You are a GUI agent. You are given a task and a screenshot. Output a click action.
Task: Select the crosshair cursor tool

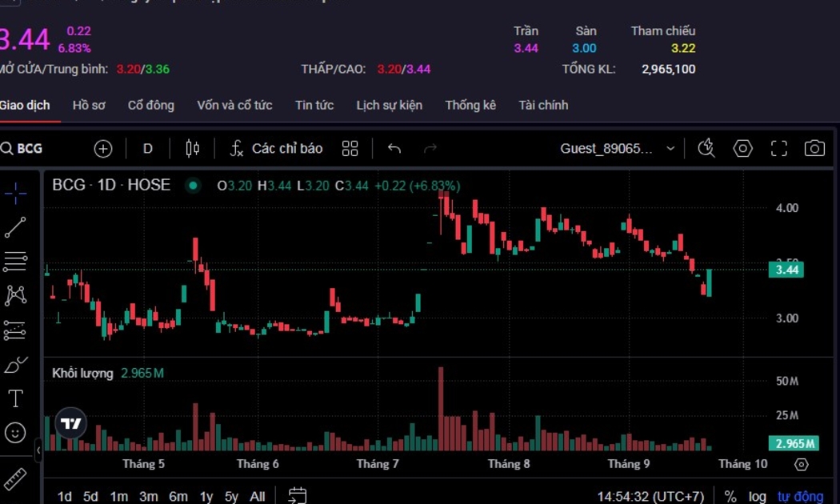pos(15,193)
